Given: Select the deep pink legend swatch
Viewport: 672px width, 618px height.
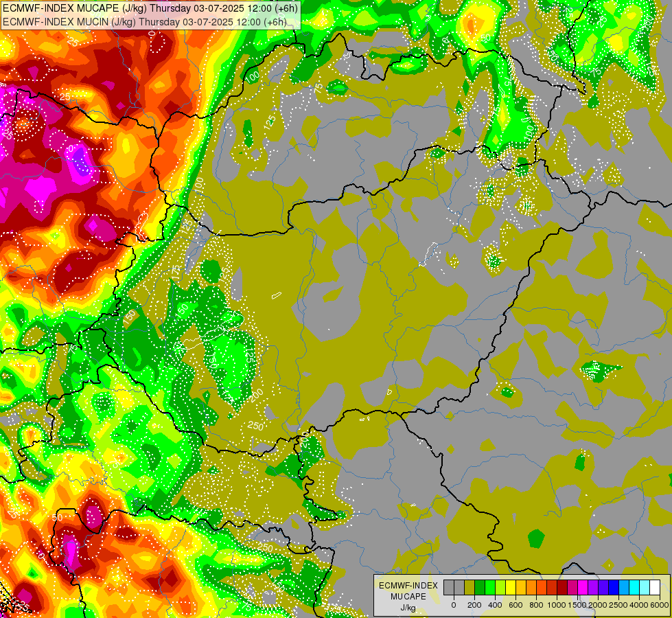Looking at the screenshot, I should point(573,588).
